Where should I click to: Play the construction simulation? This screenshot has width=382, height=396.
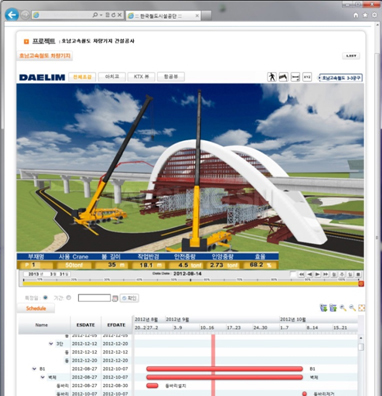pyautogui.click(x=318, y=274)
